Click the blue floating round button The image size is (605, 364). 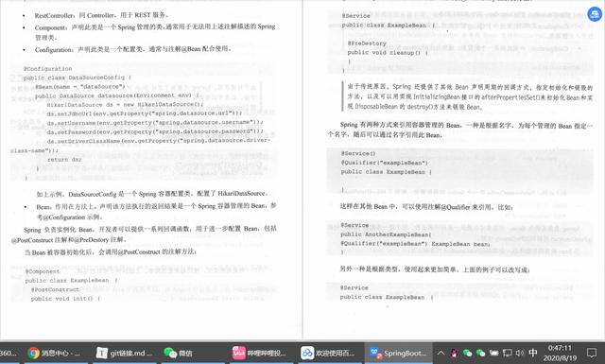coord(595,15)
